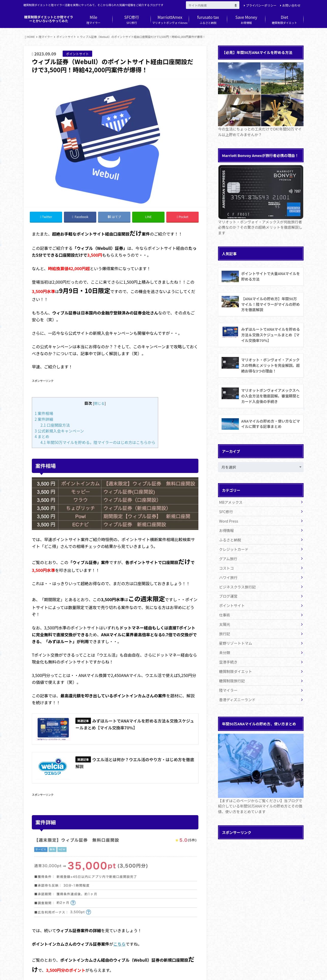This screenshot has width=327, height=980.
Task: Jump to 3 公式新規入会キャンペーン in contents
Action: point(59,431)
